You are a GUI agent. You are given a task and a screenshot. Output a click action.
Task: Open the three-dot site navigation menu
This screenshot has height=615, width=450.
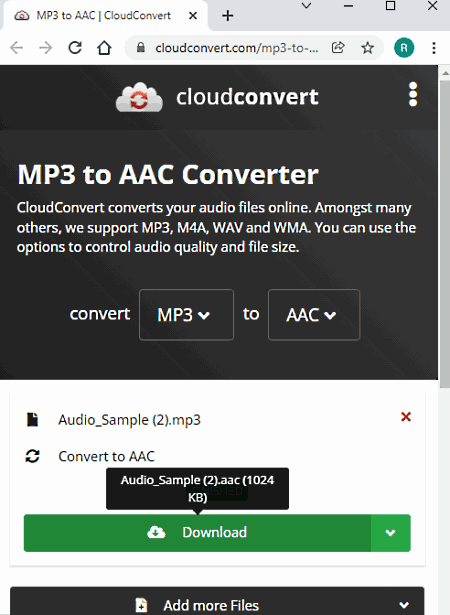coord(413,94)
